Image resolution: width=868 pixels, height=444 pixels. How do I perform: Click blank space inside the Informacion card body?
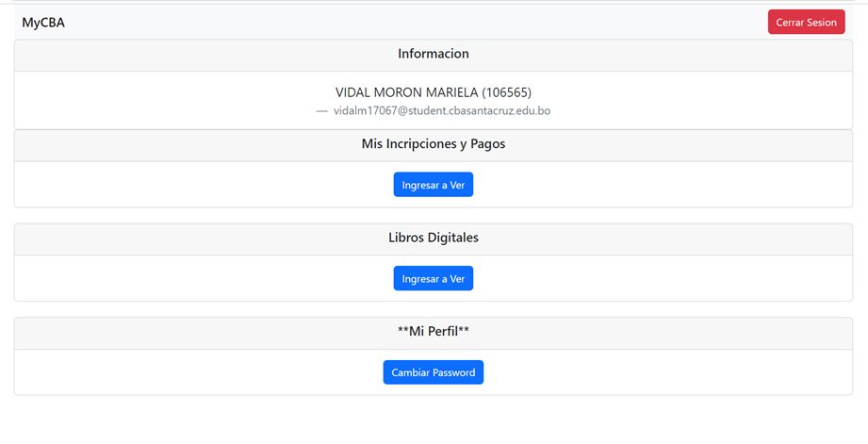point(151,101)
